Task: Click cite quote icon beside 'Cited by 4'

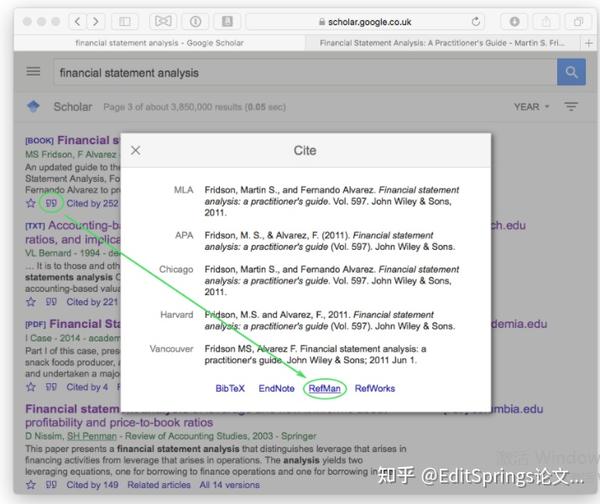Action: click(51, 387)
